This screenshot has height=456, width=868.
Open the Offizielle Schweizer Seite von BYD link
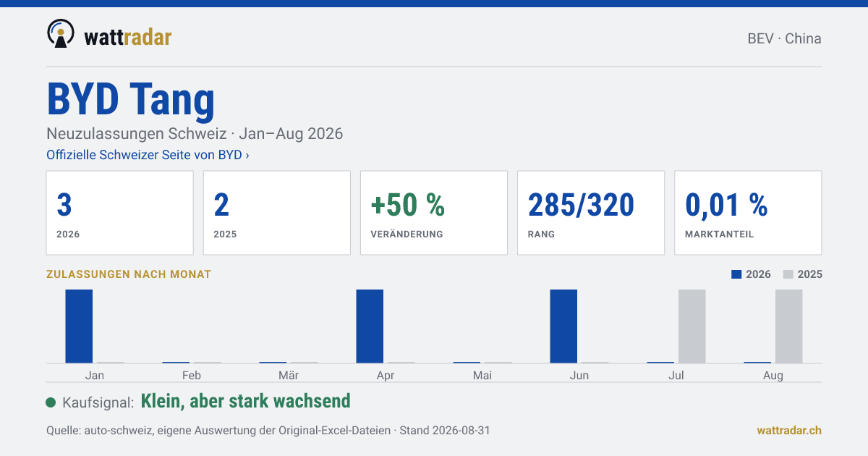(x=148, y=155)
